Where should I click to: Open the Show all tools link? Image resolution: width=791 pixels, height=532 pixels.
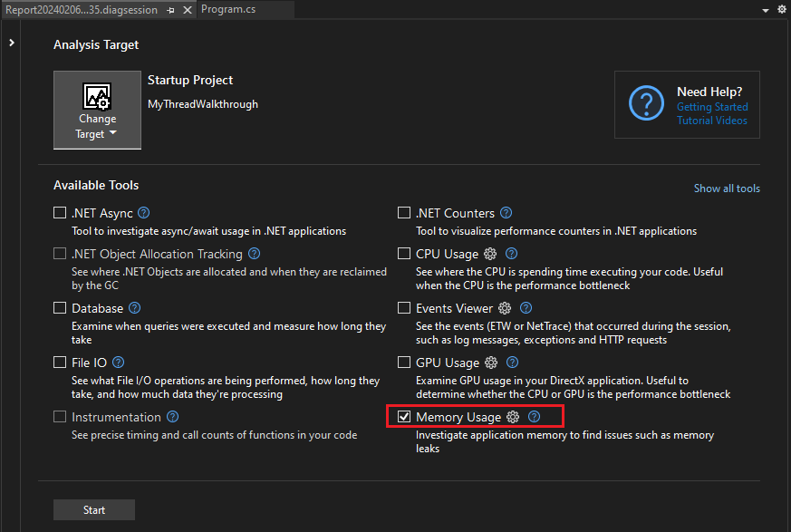coord(727,188)
